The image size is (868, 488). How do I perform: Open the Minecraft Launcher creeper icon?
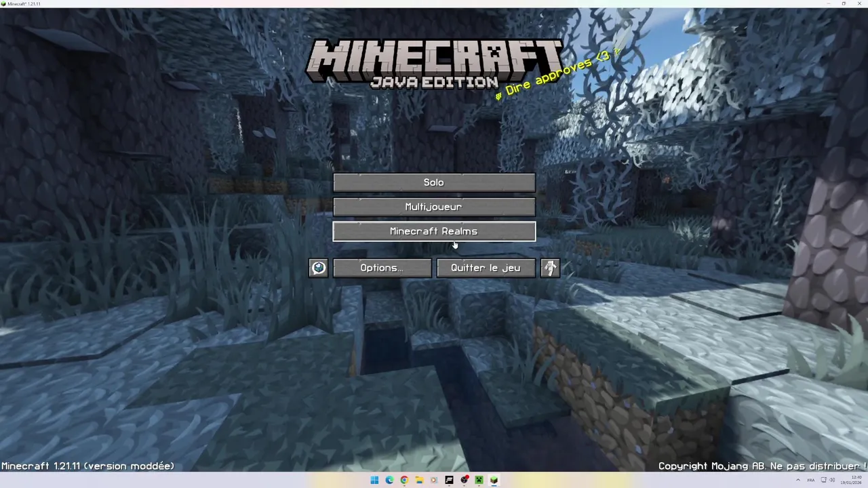coord(479,480)
